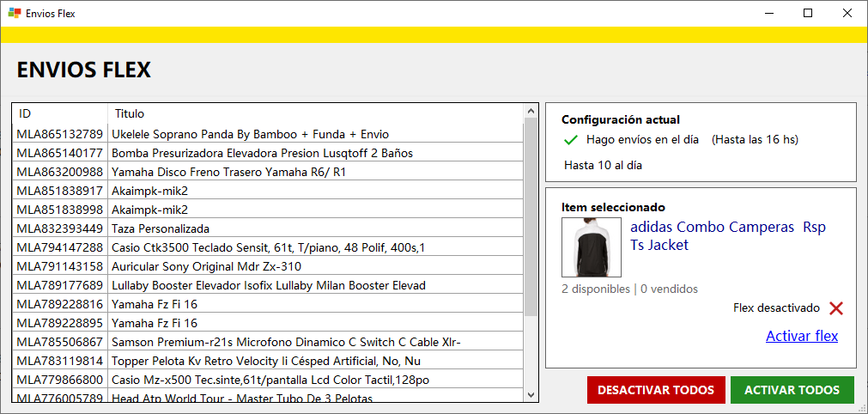Click ID cell MLA783119814

60,362
